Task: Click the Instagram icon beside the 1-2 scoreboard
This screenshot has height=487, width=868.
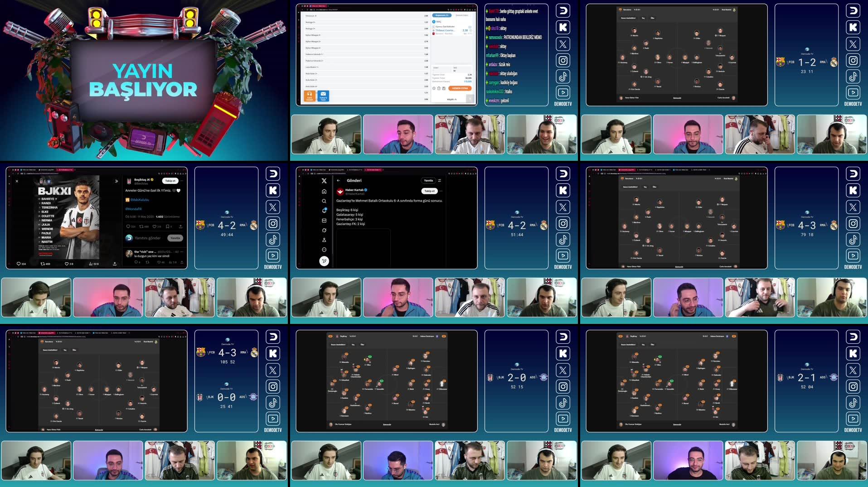Action: pyautogui.click(x=853, y=60)
